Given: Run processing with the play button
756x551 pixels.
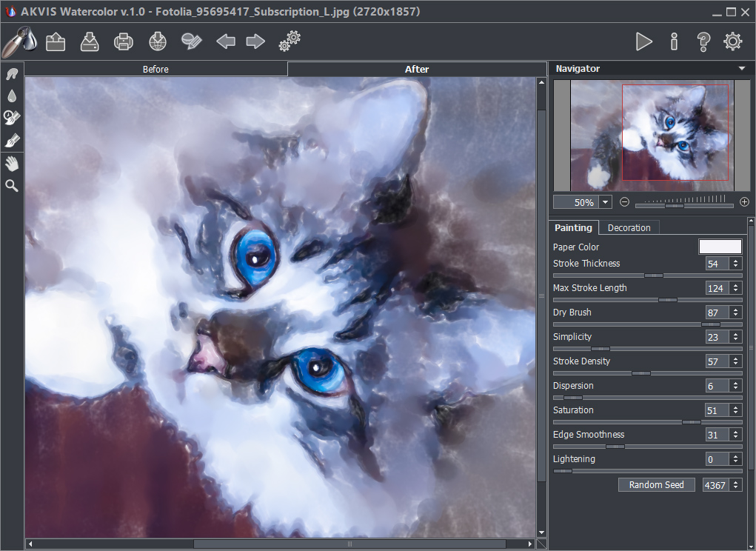Looking at the screenshot, I should pyautogui.click(x=644, y=41).
